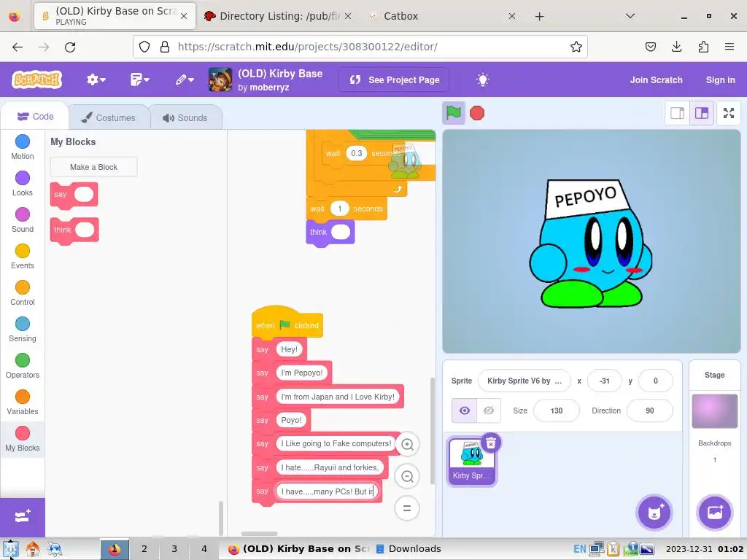This screenshot has width=747, height=560.
Task: Select the Variables block category
Action: (23, 402)
